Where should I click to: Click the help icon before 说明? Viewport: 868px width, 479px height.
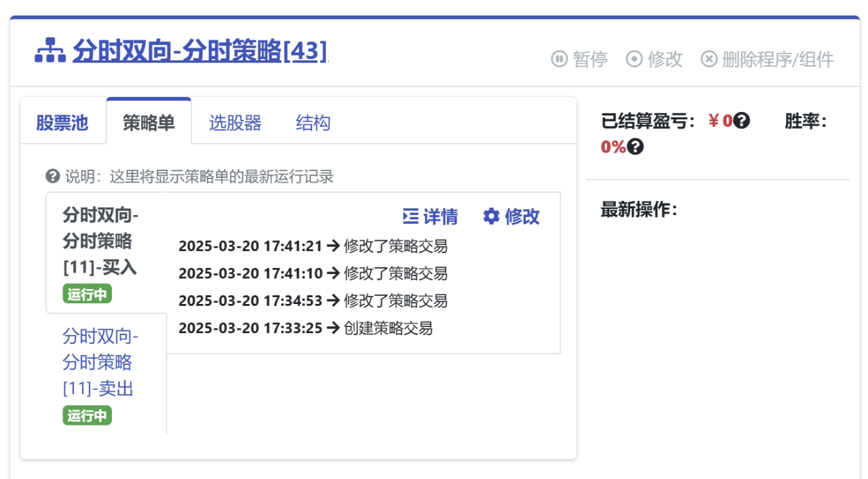tap(52, 177)
